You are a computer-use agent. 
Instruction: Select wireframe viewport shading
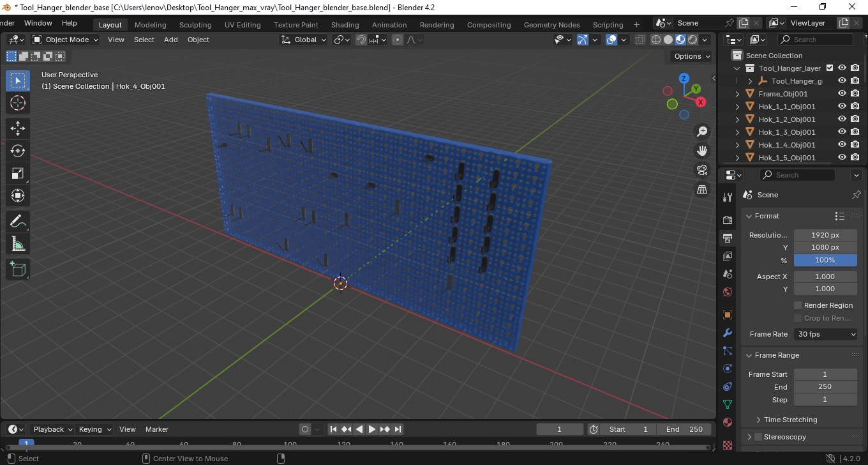point(656,40)
